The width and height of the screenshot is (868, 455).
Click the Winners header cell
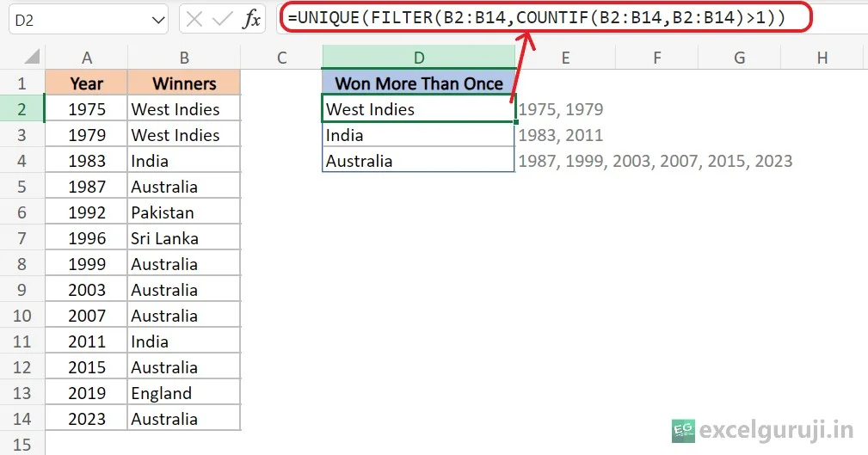coord(184,83)
